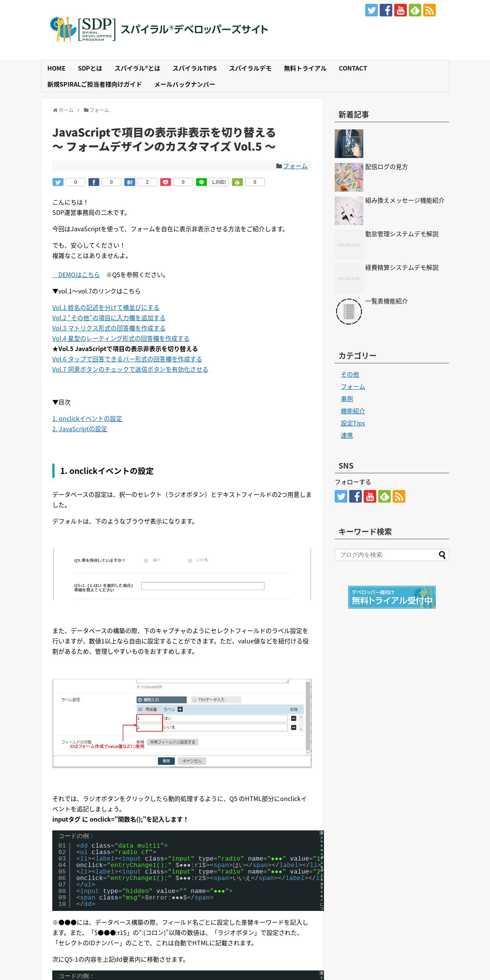Click the YouTube icon in SNS sidebar
This screenshot has width=490, height=980.
pyautogui.click(x=370, y=496)
